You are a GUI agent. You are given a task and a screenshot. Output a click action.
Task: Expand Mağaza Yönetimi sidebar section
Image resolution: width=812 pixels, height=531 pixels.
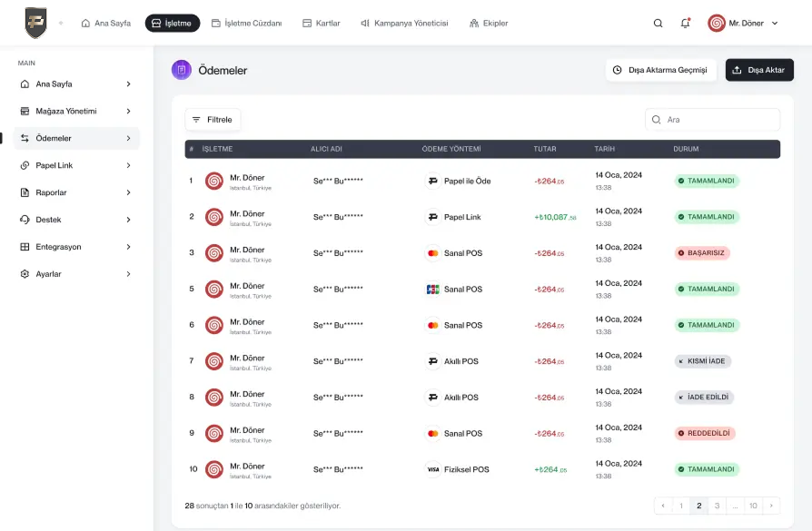point(76,111)
